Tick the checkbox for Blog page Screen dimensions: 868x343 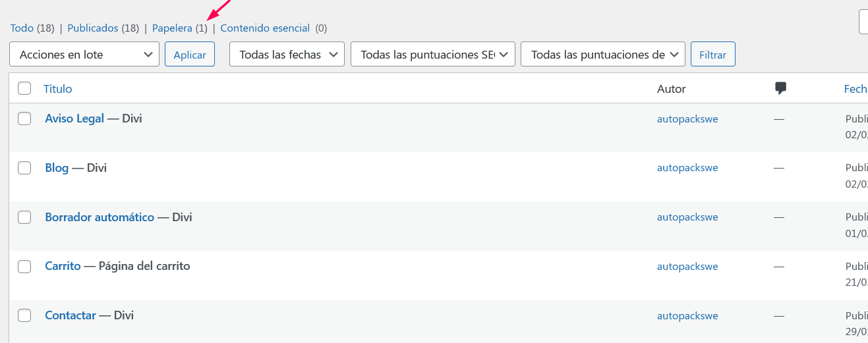tap(24, 168)
